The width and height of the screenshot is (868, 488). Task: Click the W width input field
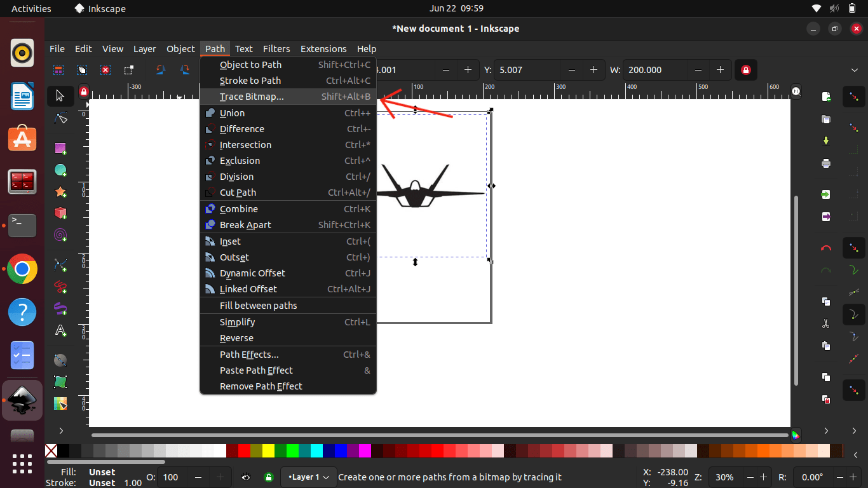(x=654, y=70)
